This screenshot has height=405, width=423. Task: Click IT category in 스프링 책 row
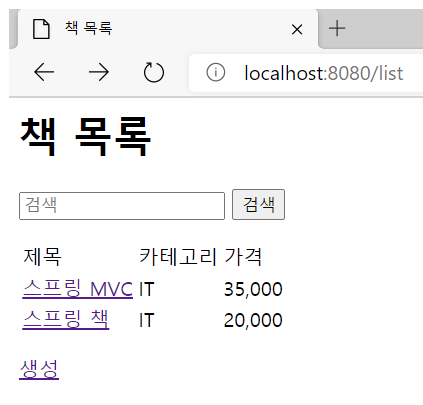tap(147, 320)
